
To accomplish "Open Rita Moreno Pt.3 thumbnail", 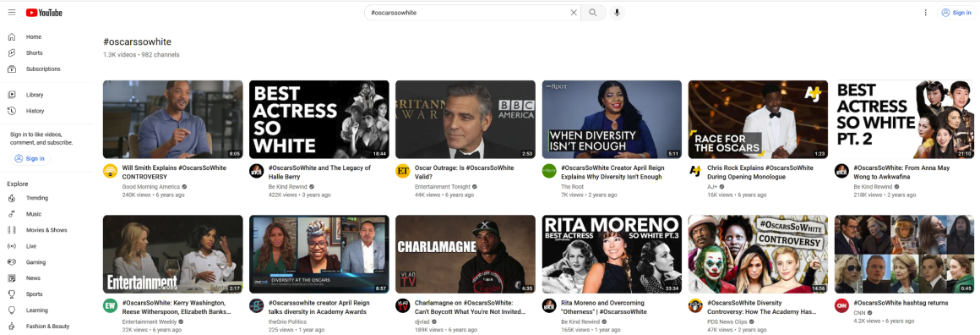I will coord(612,255).
